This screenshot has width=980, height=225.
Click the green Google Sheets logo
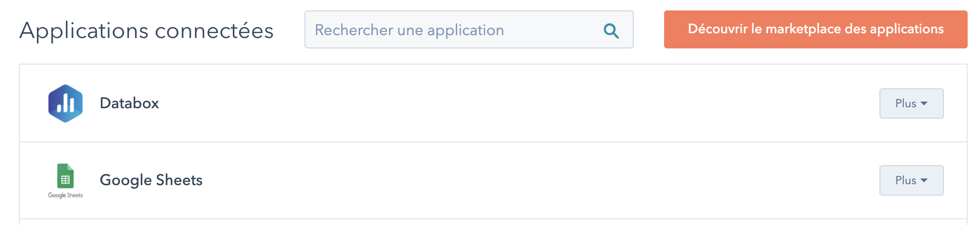pos(65,176)
